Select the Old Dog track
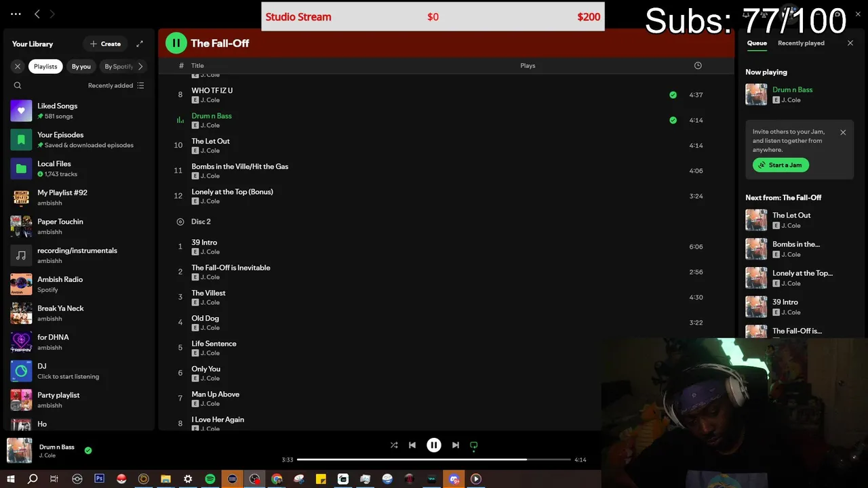This screenshot has height=488, width=868. click(x=446, y=323)
